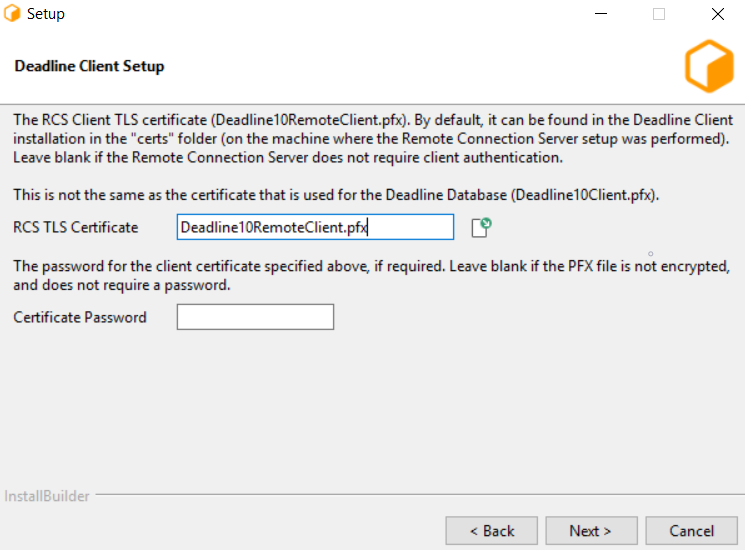Click the Deadline Client Setup heading
The image size is (745, 550).
[x=89, y=66]
